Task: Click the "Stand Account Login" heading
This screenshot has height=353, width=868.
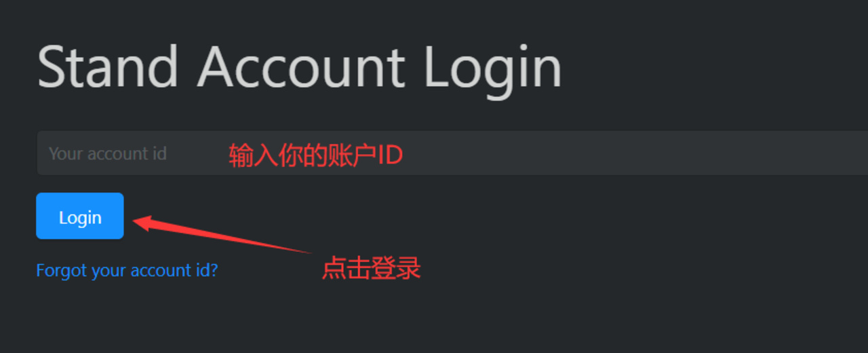Action: 300,67
